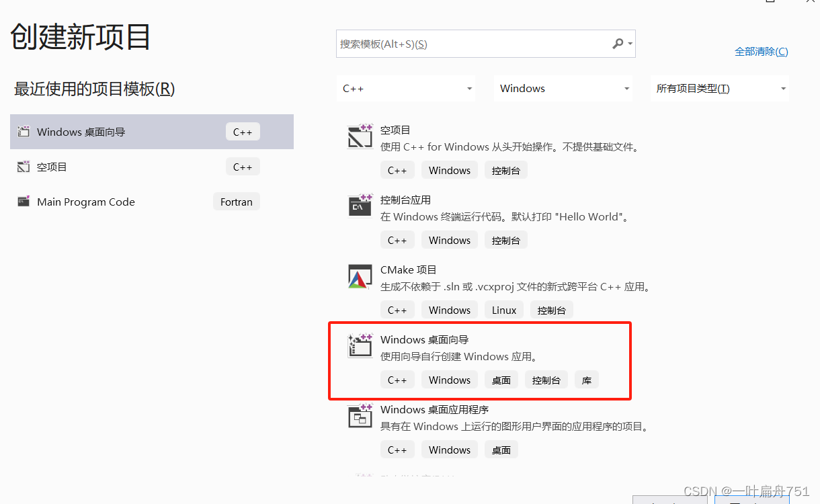Click the search magnifier icon
Viewport: 820px width, 504px height.
tap(618, 44)
